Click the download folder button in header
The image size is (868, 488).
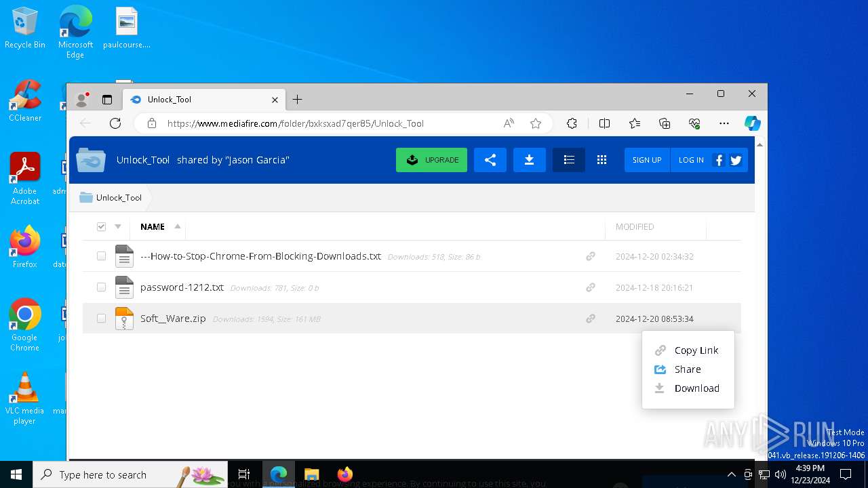pos(530,160)
